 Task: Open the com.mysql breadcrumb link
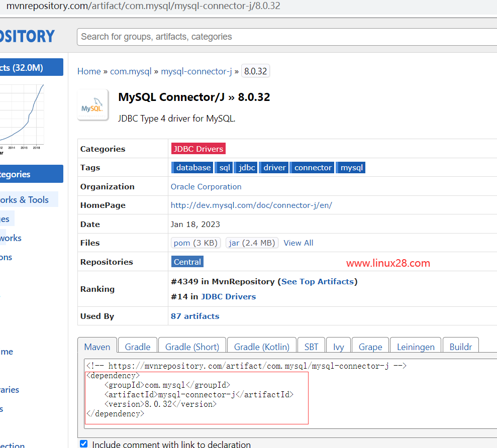click(x=131, y=71)
